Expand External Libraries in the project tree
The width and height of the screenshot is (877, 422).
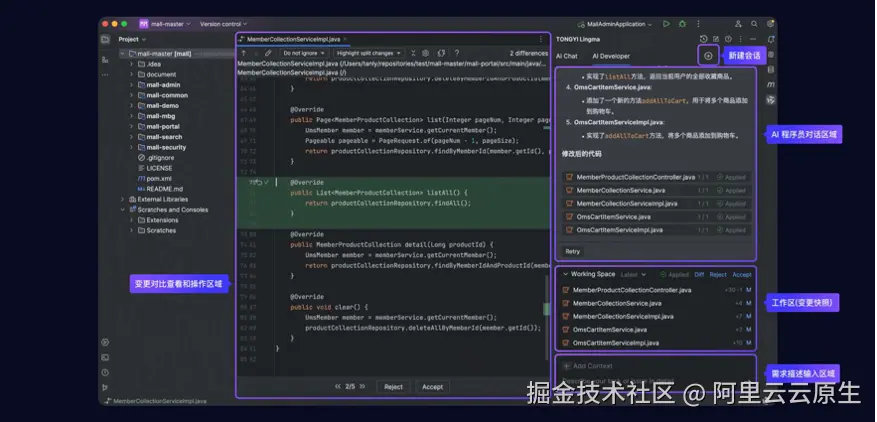122,199
